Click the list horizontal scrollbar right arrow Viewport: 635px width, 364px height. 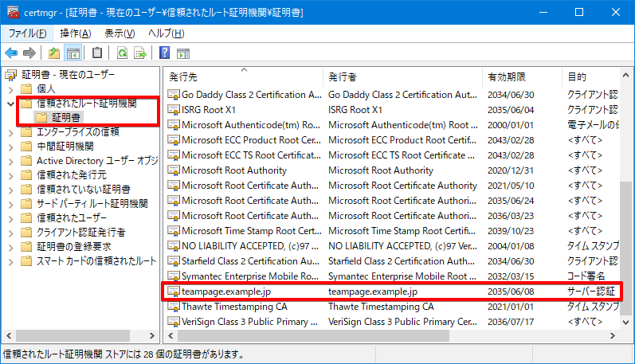(613, 335)
